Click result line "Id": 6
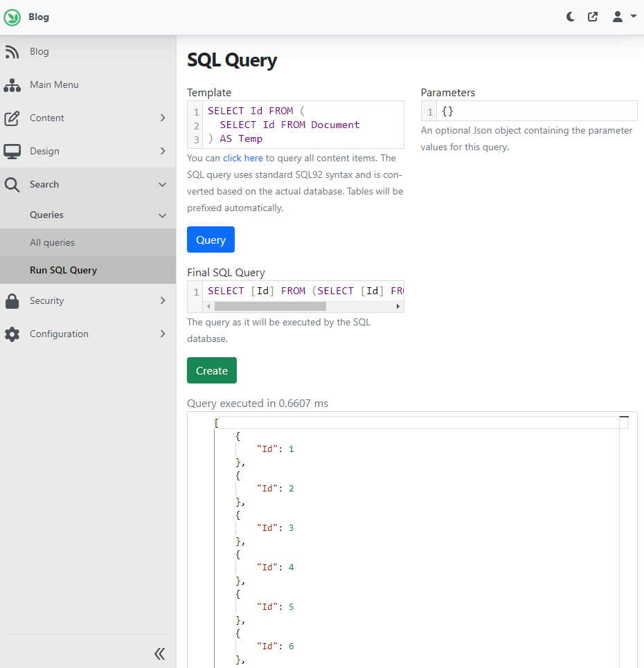The image size is (644, 668). click(x=276, y=647)
